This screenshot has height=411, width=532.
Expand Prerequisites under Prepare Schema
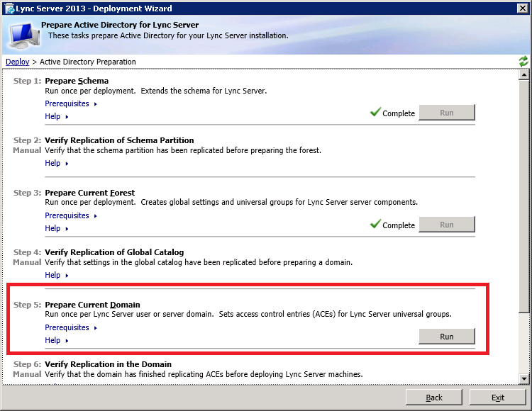click(71, 103)
